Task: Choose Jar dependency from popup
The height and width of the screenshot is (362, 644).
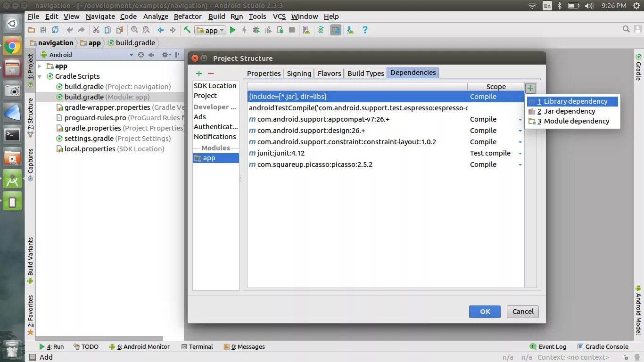Action: [x=573, y=111]
